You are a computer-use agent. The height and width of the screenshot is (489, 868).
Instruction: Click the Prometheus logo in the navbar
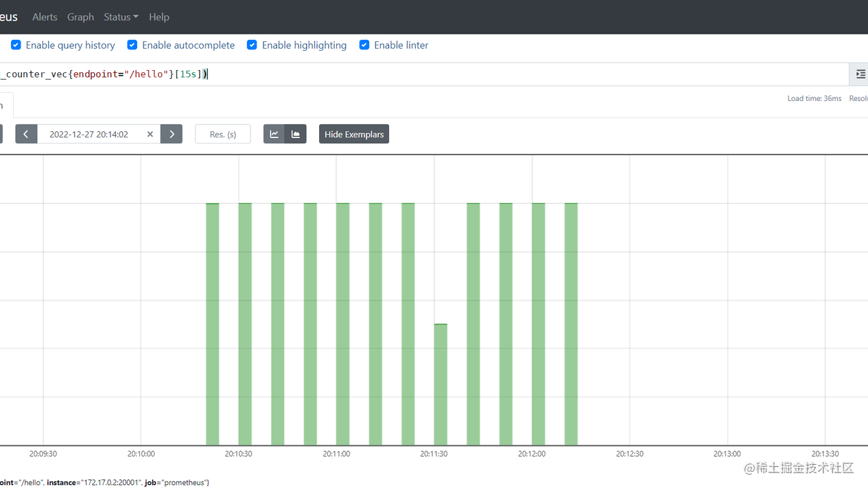point(8,16)
